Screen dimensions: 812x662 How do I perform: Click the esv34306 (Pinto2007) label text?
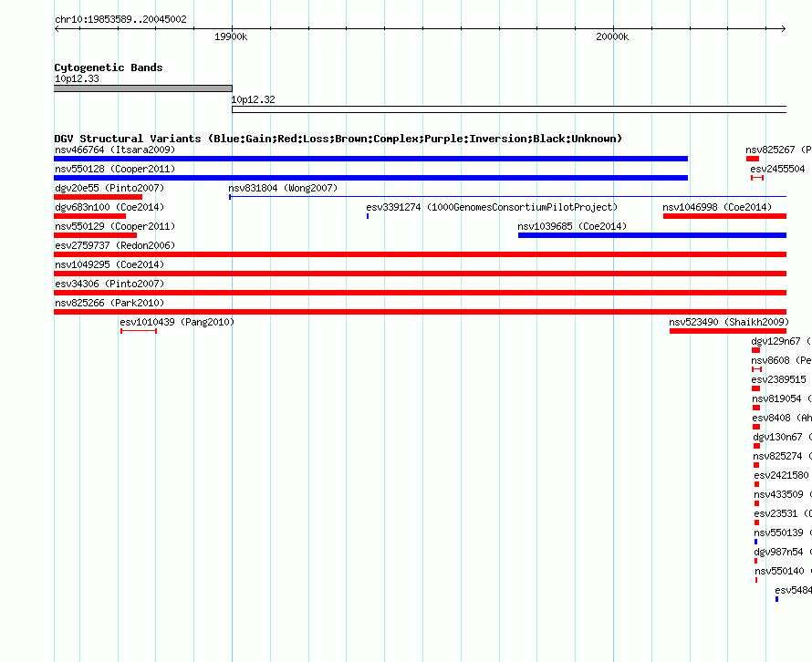point(109,284)
